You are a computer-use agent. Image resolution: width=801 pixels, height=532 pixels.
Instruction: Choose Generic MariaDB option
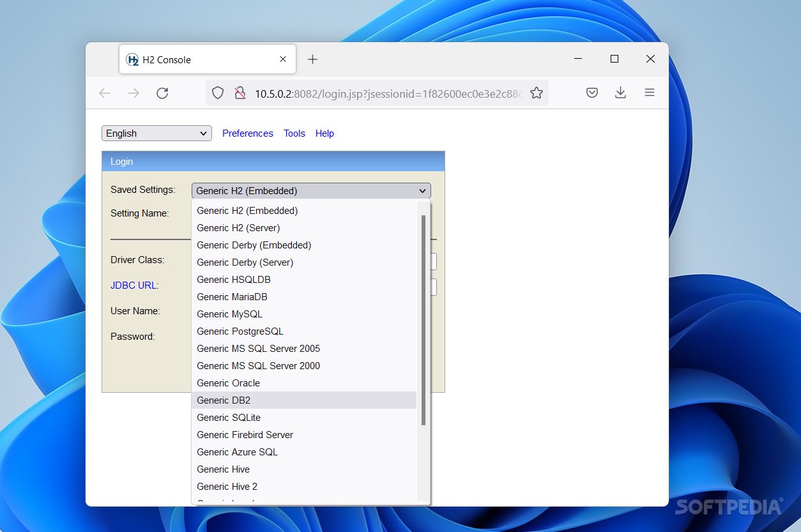tap(304, 297)
